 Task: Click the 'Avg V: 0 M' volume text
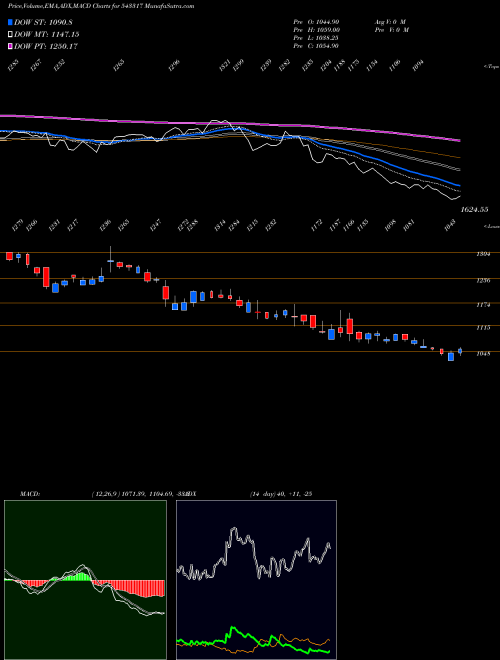(390, 21)
